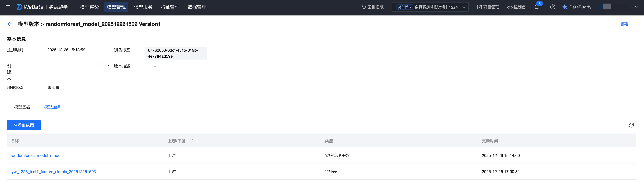The width and height of the screenshot is (644, 185).
Task: Open the hamburger navigation menu
Action: pyautogui.click(x=8, y=7)
